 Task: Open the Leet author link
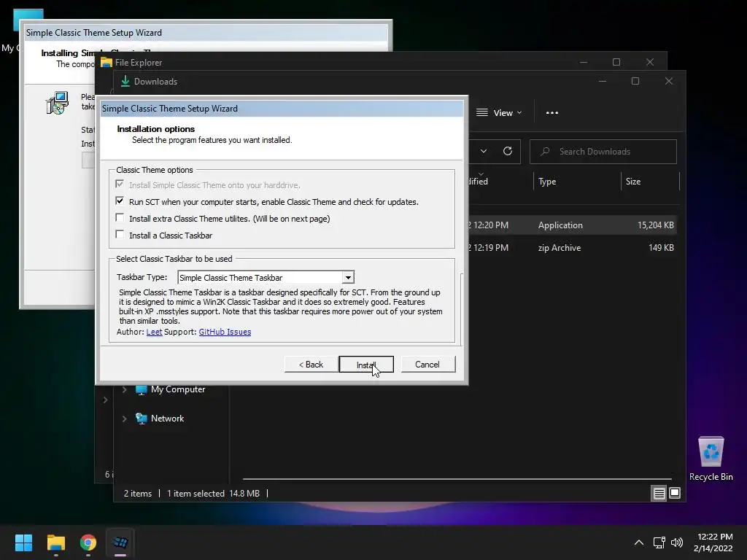[154, 332]
